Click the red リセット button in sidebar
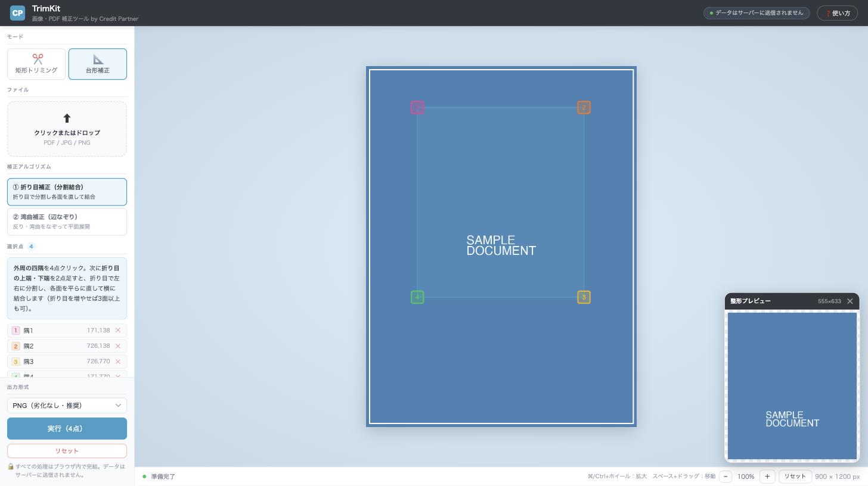The height and width of the screenshot is (486, 868). 67,451
